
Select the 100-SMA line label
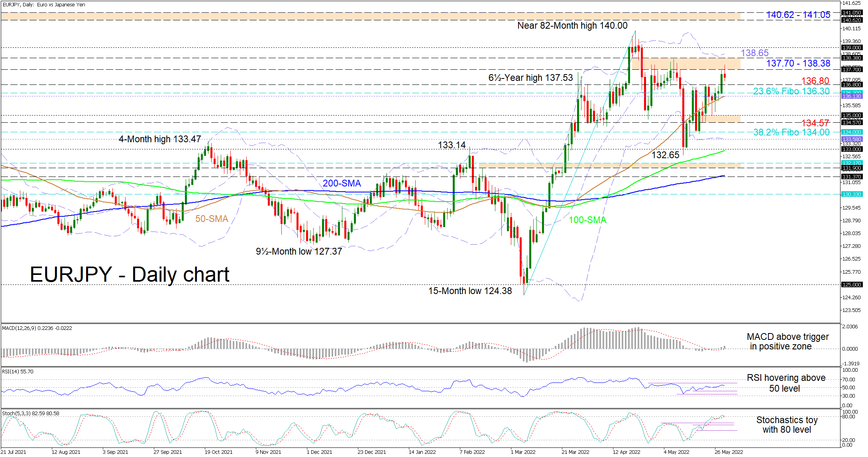(587, 220)
